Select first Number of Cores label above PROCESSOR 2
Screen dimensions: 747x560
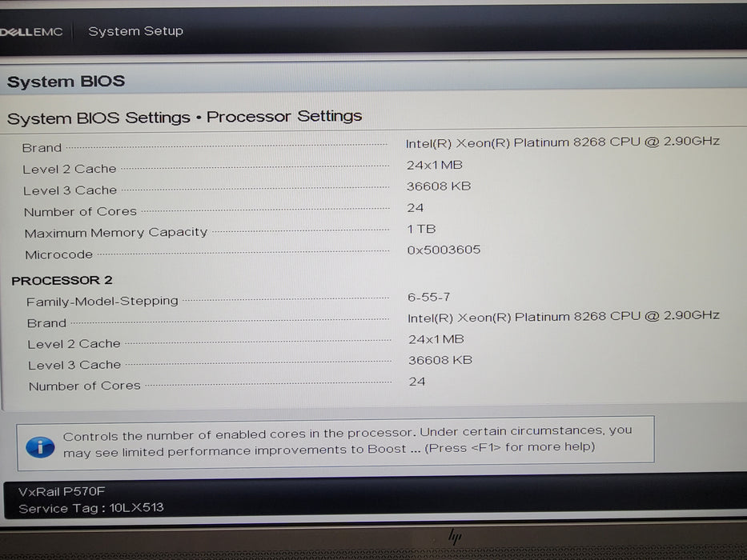[x=81, y=211]
